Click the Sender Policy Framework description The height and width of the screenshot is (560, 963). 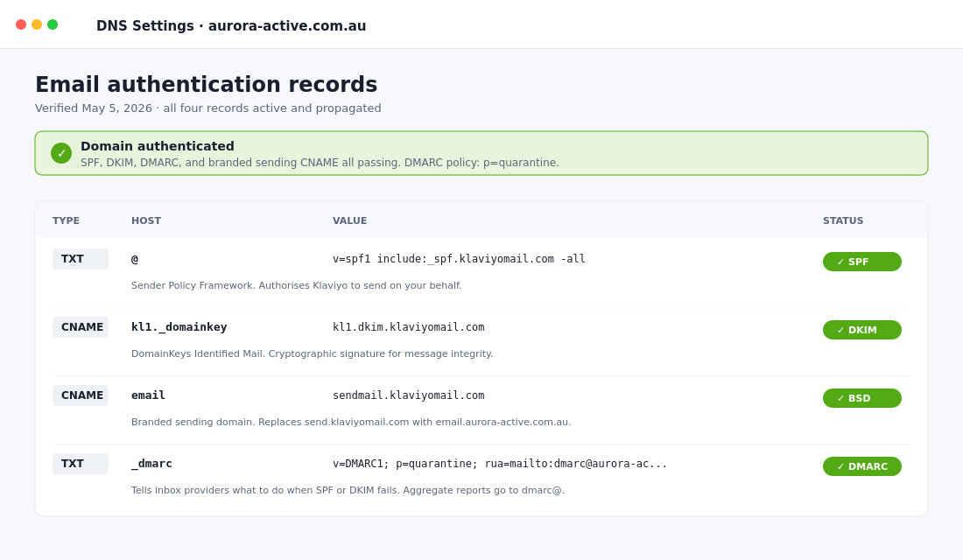click(296, 285)
